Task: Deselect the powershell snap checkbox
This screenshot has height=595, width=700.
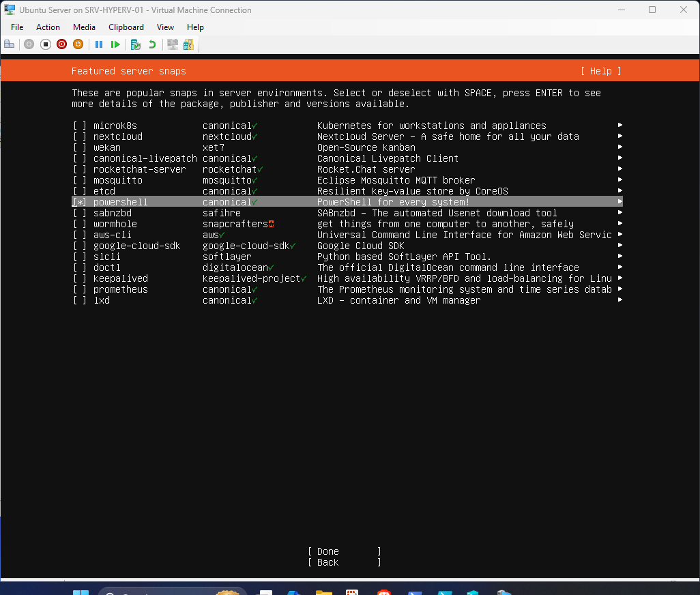Action: coord(78,202)
